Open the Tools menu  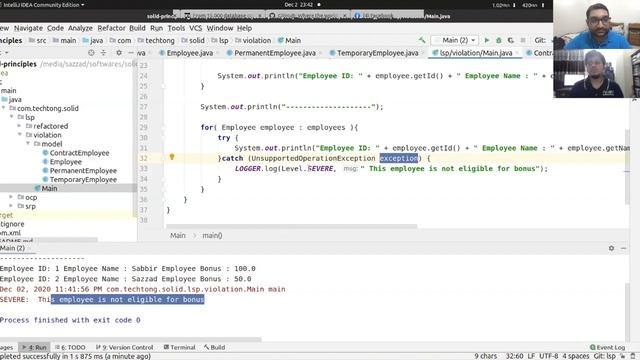point(176,28)
